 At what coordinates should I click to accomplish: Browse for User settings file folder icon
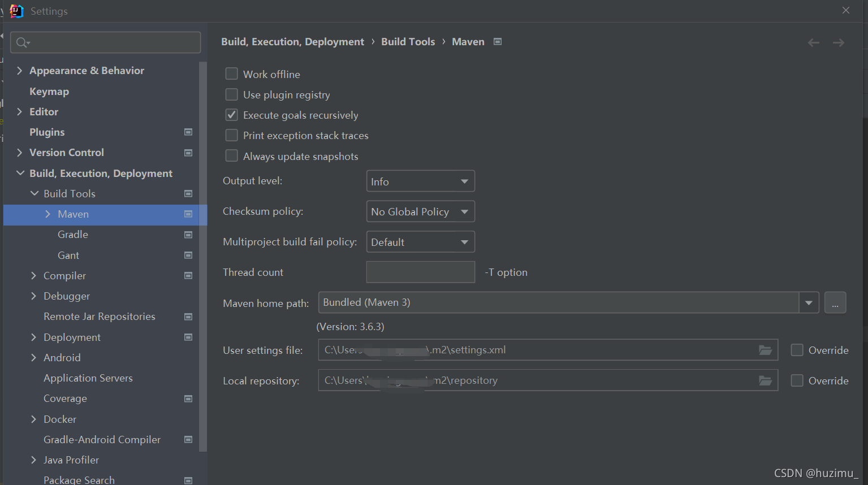[x=765, y=350]
